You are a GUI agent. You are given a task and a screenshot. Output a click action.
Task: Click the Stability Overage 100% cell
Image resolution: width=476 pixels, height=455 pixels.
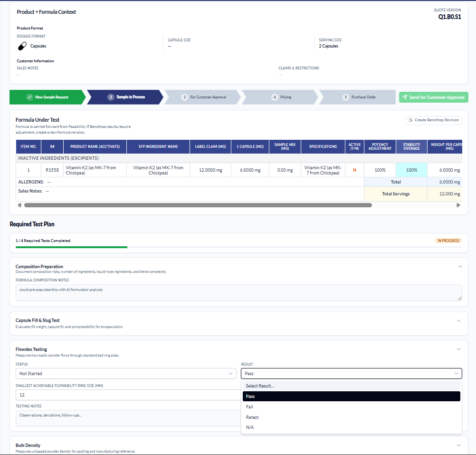tap(412, 170)
